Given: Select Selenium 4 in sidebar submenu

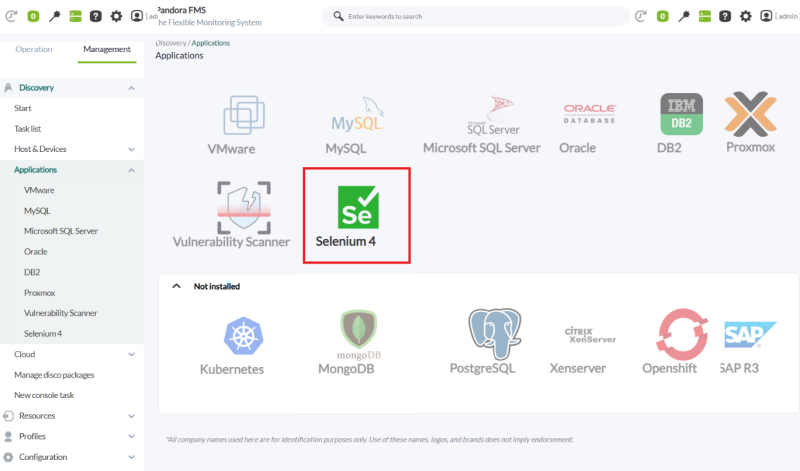Looking at the screenshot, I should [43, 333].
